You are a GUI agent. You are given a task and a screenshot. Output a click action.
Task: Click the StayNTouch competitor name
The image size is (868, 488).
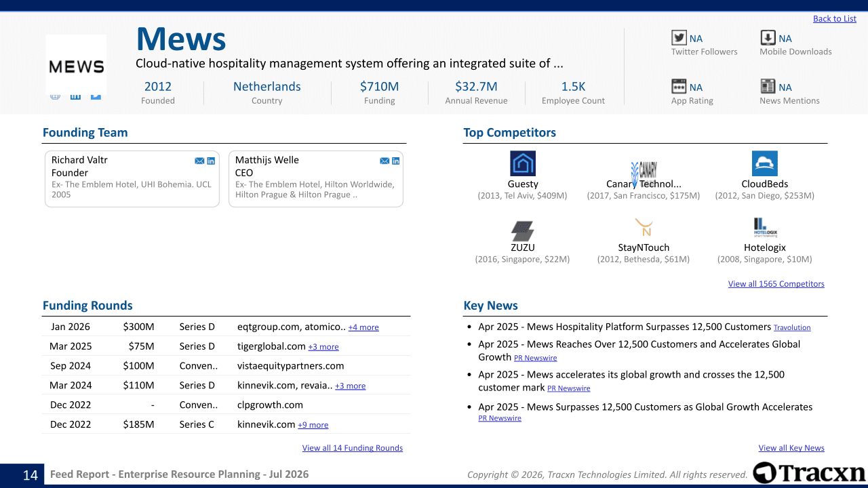pyautogui.click(x=644, y=247)
